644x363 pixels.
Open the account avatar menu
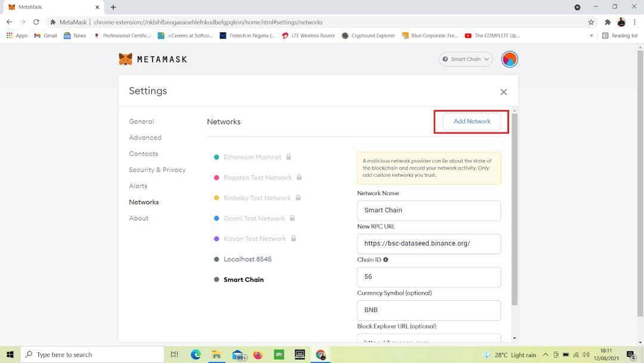point(509,59)
